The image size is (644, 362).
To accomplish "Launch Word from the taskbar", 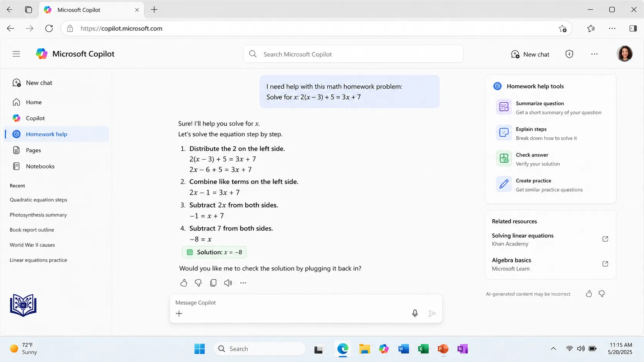I will point(404,349).
